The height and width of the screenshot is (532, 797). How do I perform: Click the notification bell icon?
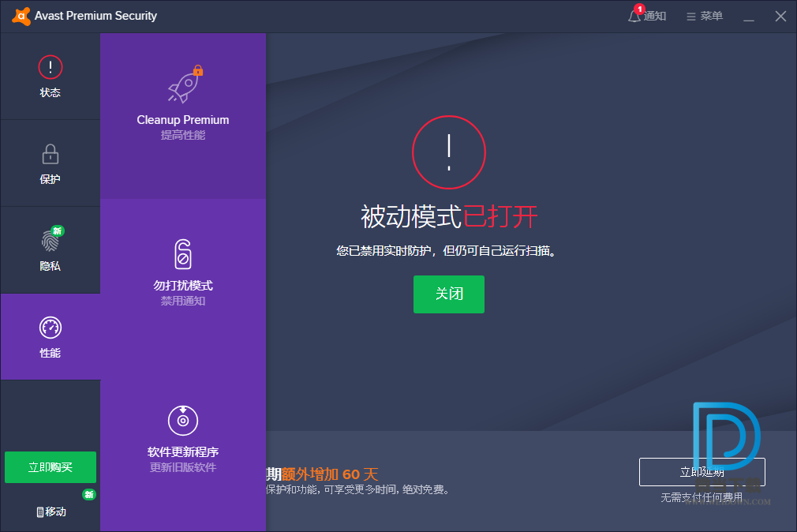pyautogui.click(x=634, y=16)
